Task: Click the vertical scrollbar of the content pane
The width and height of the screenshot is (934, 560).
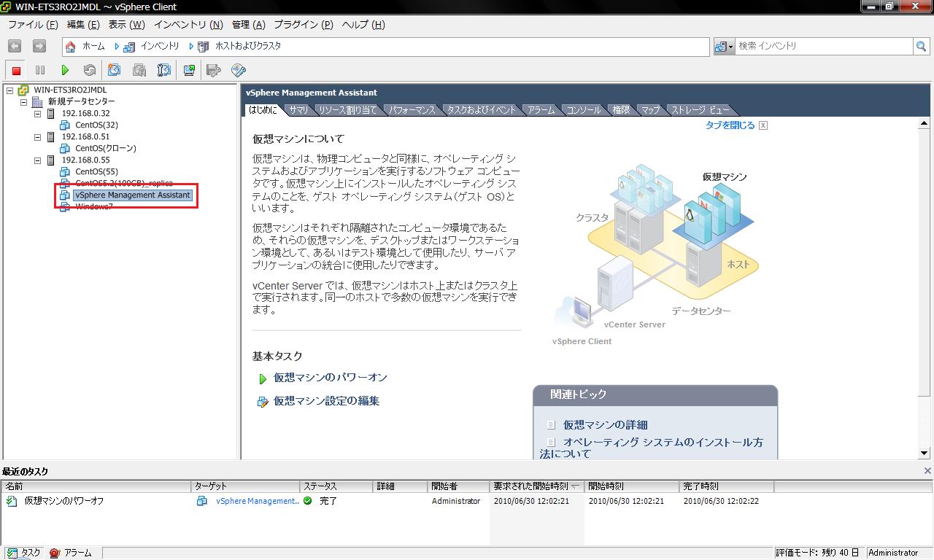Action: click(925, 289)
